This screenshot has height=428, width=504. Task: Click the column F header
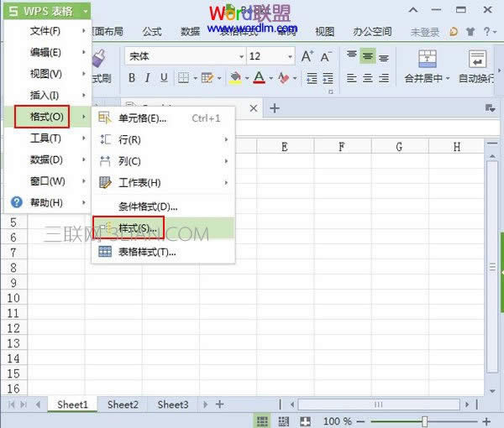(x=342, y=147)
